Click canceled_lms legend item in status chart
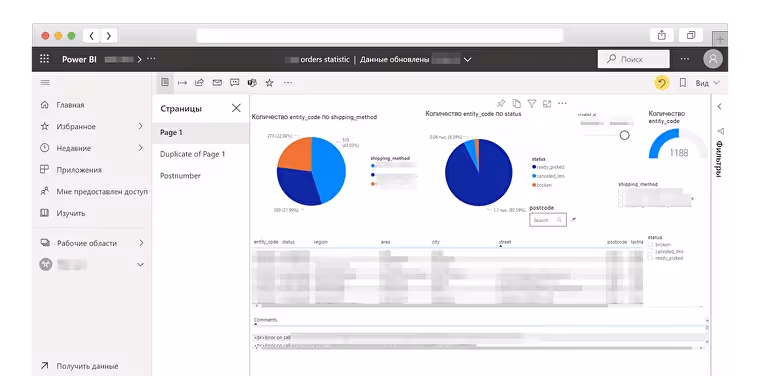 coord(548,176)
